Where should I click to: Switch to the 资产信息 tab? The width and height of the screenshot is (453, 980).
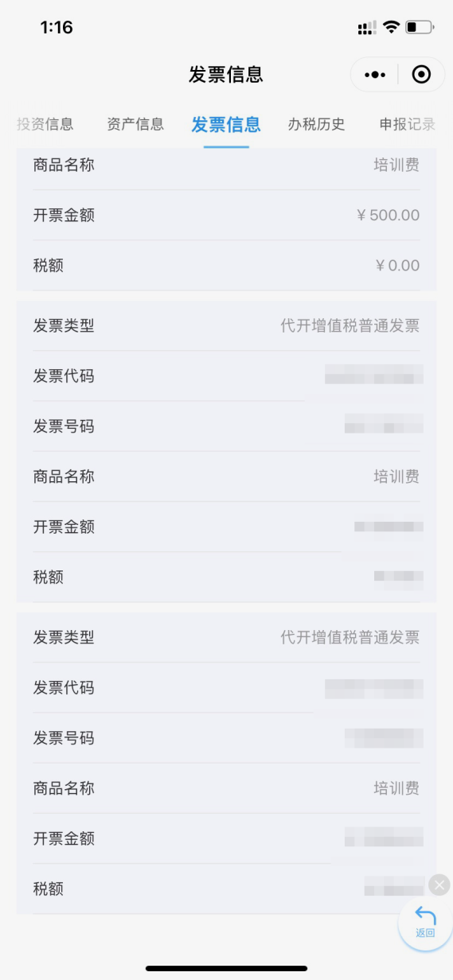[135, 124]
